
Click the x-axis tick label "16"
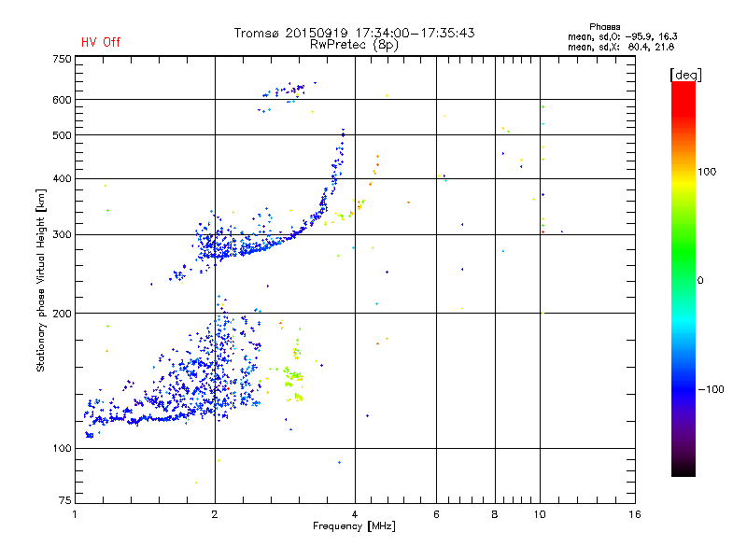pos(635,514)
